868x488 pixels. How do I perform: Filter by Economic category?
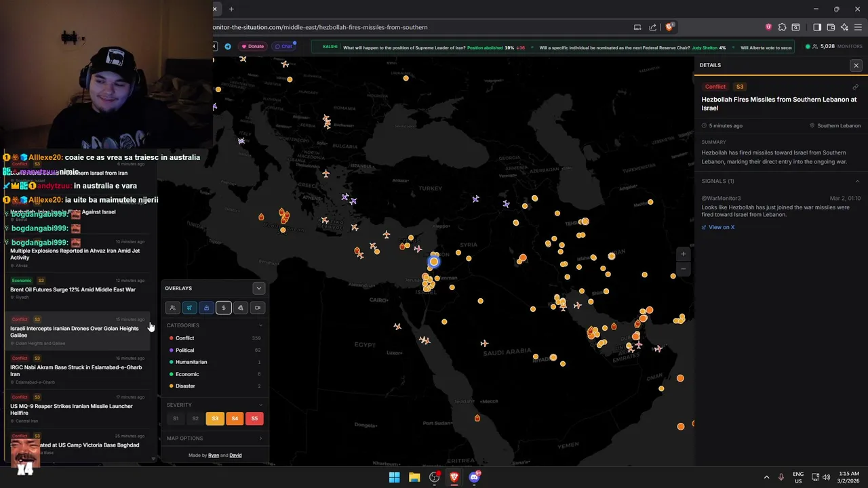click(214, 374)
